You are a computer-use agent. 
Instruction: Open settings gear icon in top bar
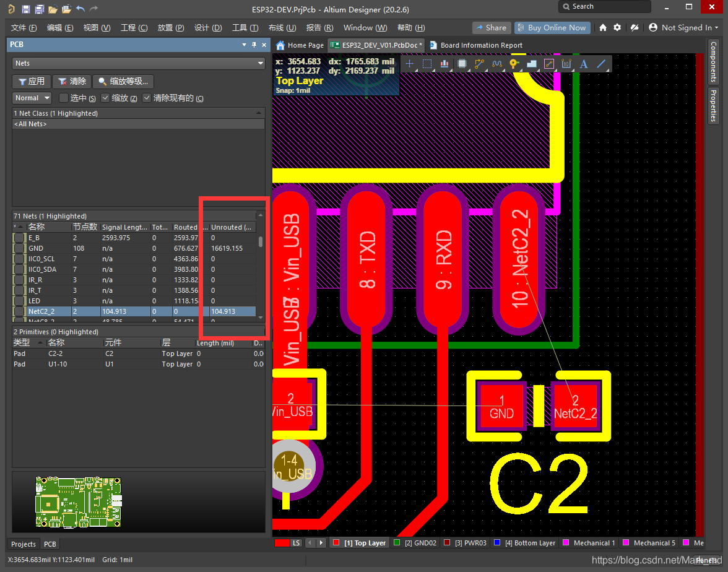click(617, 28)
